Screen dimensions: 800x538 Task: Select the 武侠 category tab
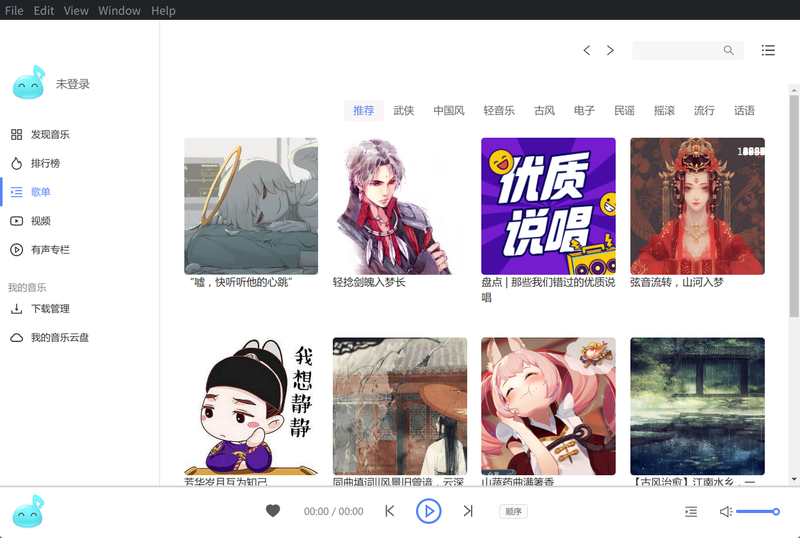click(x=404, y=110)
